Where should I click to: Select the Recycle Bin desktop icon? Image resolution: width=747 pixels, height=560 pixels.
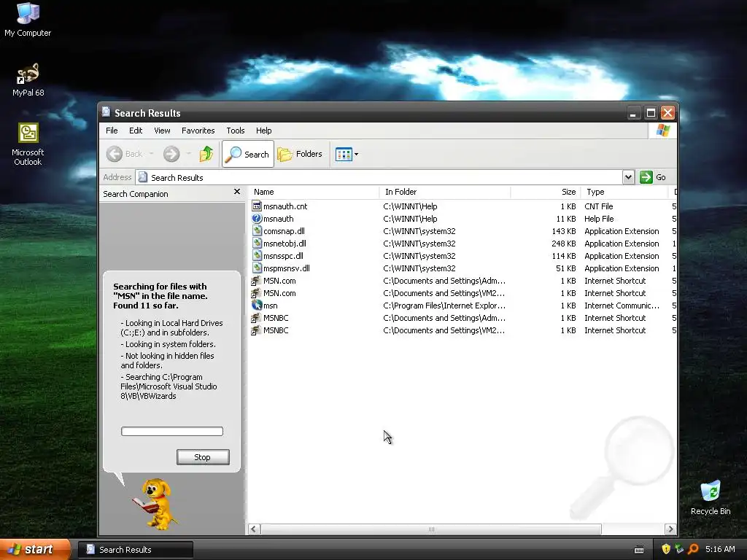point(711,497)
